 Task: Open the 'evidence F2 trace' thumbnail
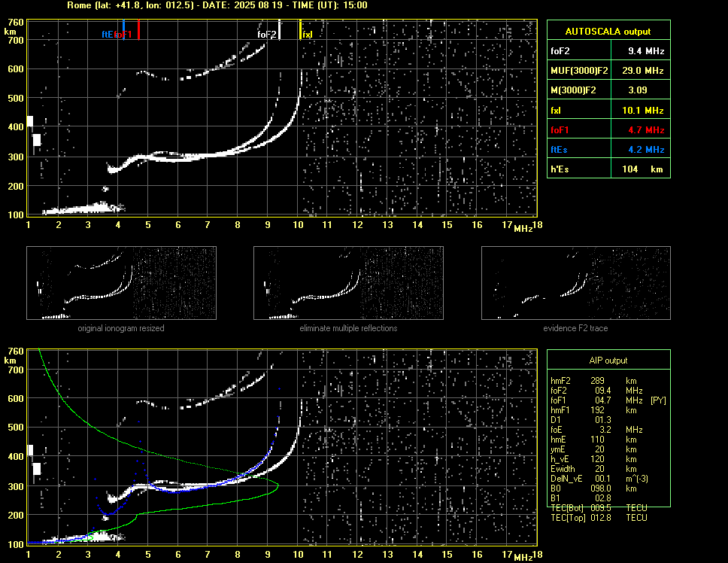(x=576, y=283)
